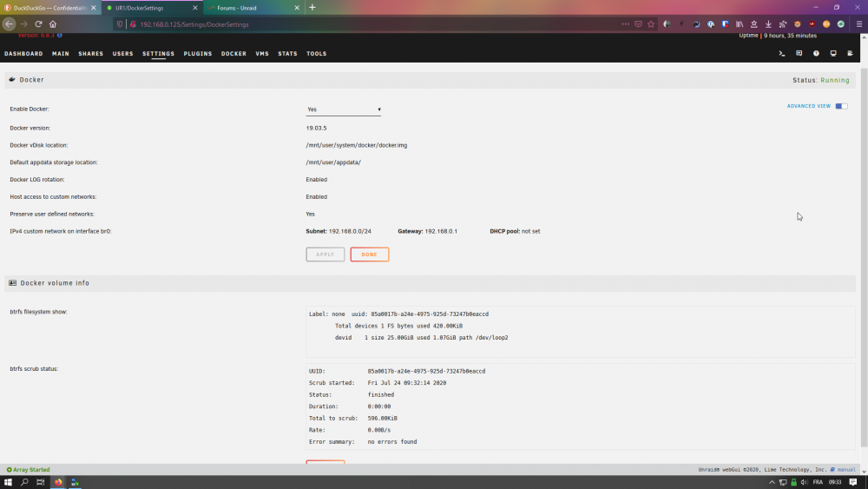Viewport: 868px width, 489px height.
Task: Open the Docker menu item
Action: tap(233, 54)
